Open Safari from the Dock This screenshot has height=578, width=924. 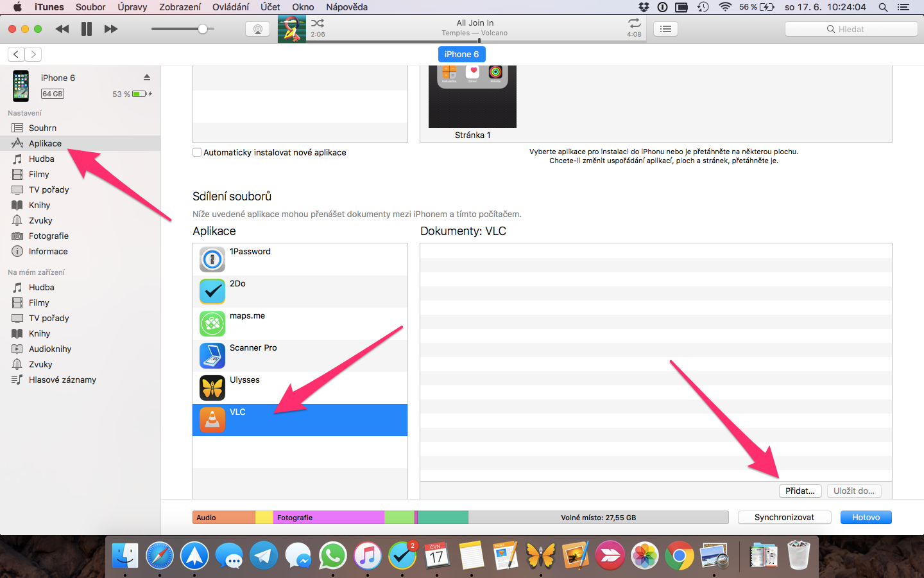(159, 555)
